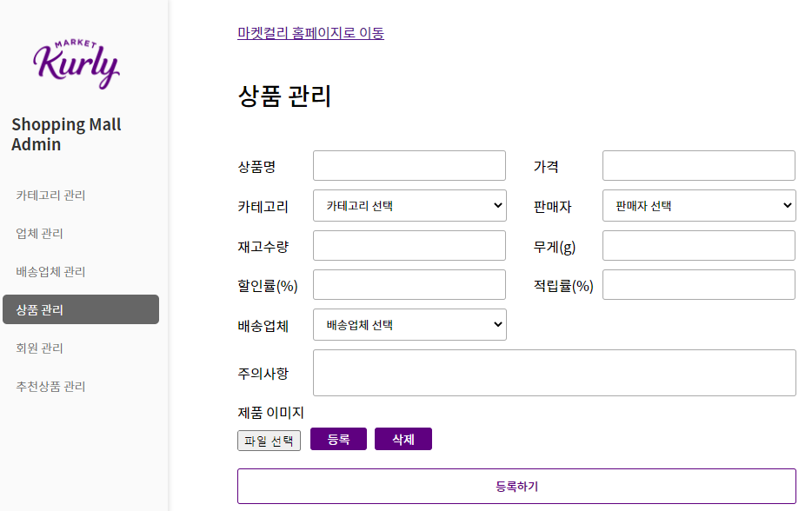The width and height of the screenshot is (812, 511).
Task: Click the 재고수량 input box
Action: click(x=409, y=245)
